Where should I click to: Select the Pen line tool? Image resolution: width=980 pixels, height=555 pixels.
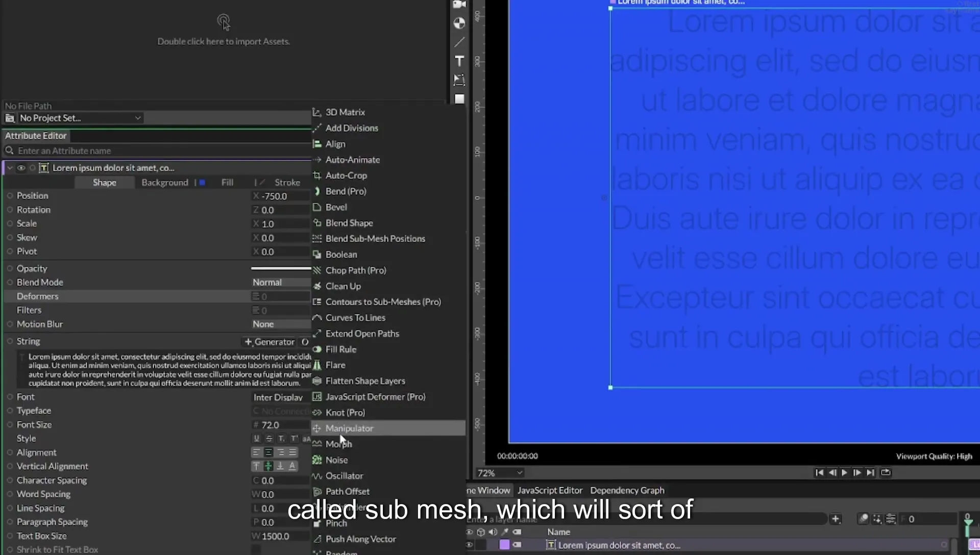coord(459,42)
